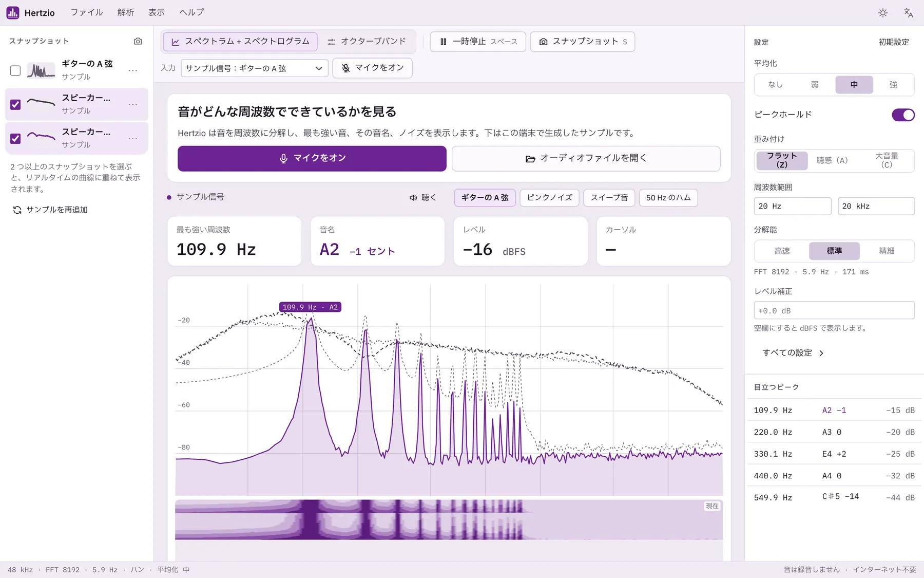The height and width of the screenshot is (578, 924).
Task: Open more options for second スピーカー snapshot
Action: pyautogui.click(x=133, y=138)
